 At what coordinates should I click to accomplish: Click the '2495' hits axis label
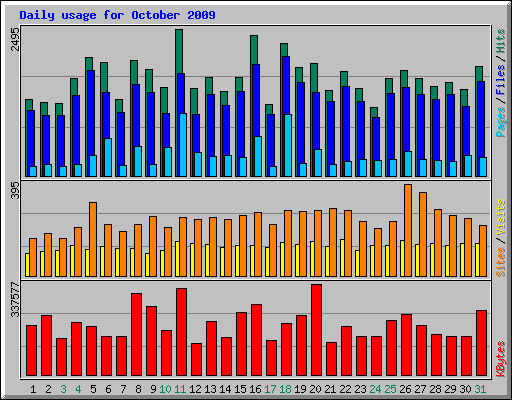[15, 39]
